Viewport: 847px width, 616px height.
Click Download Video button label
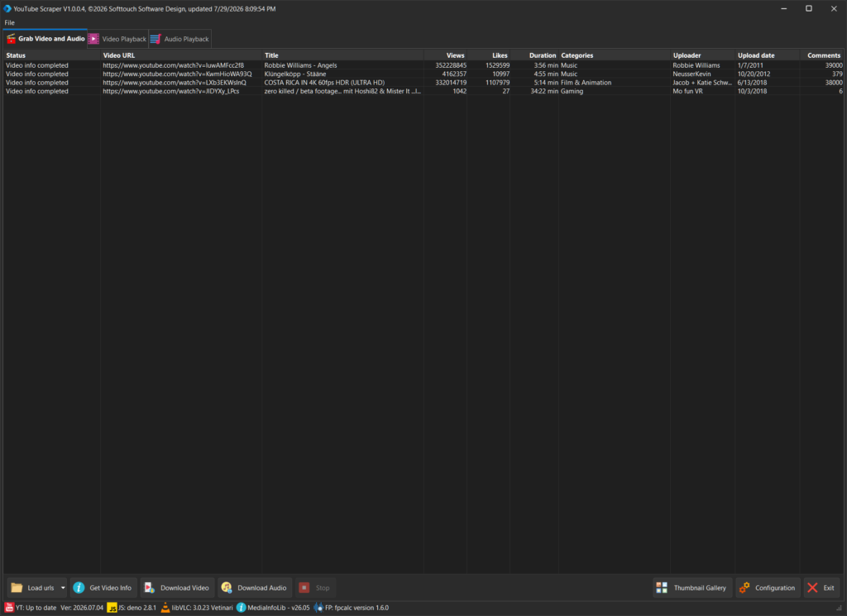184,588
